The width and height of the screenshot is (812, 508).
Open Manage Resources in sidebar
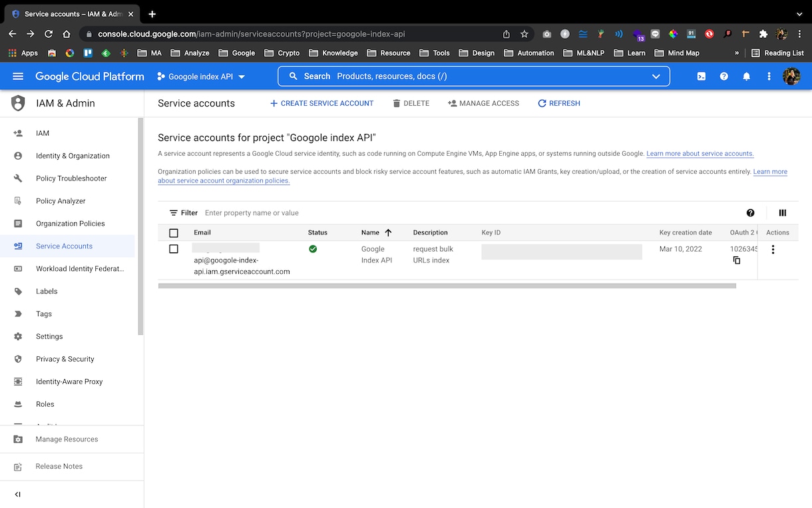[x=72, y=439]
